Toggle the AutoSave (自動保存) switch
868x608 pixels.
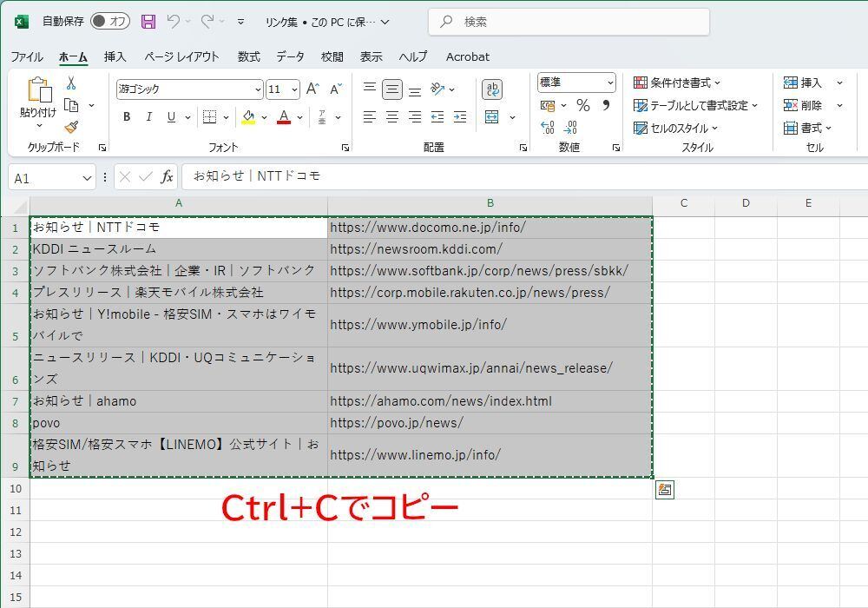coord(110,22)
